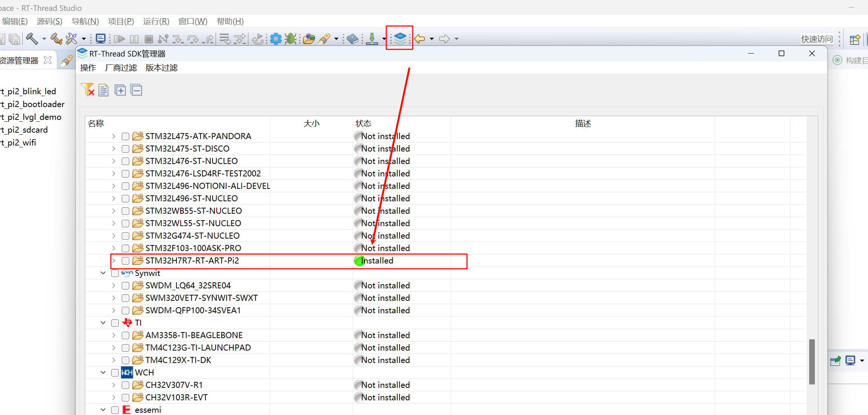Collapse the WCH vendor group
Screen dimensions: 868x415
pos(103,372)
